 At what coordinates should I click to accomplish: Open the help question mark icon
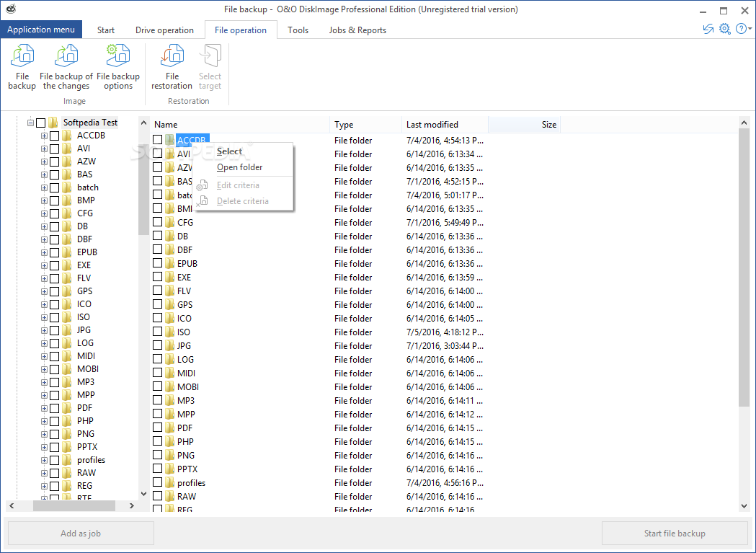(741, 29)
